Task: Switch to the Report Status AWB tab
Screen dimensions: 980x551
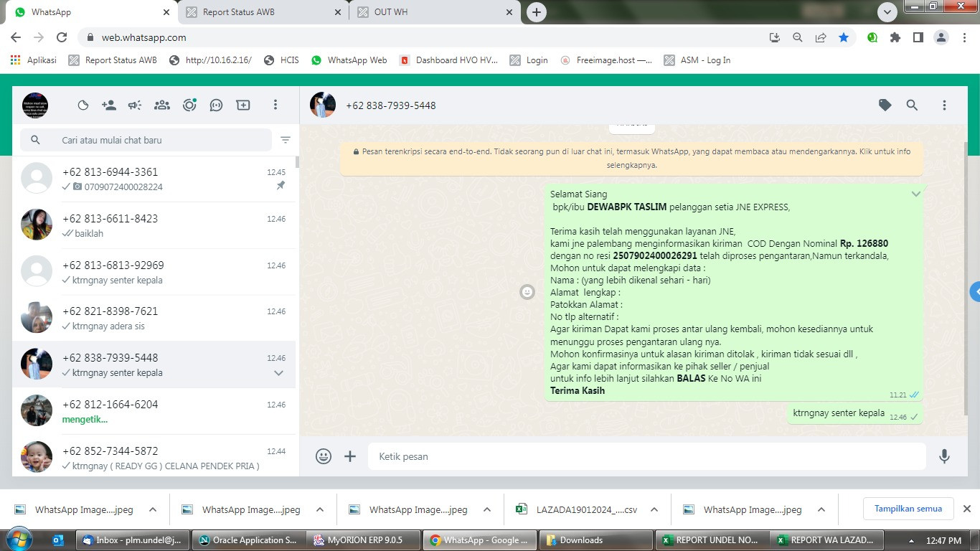Action: [x=263, y=12]
